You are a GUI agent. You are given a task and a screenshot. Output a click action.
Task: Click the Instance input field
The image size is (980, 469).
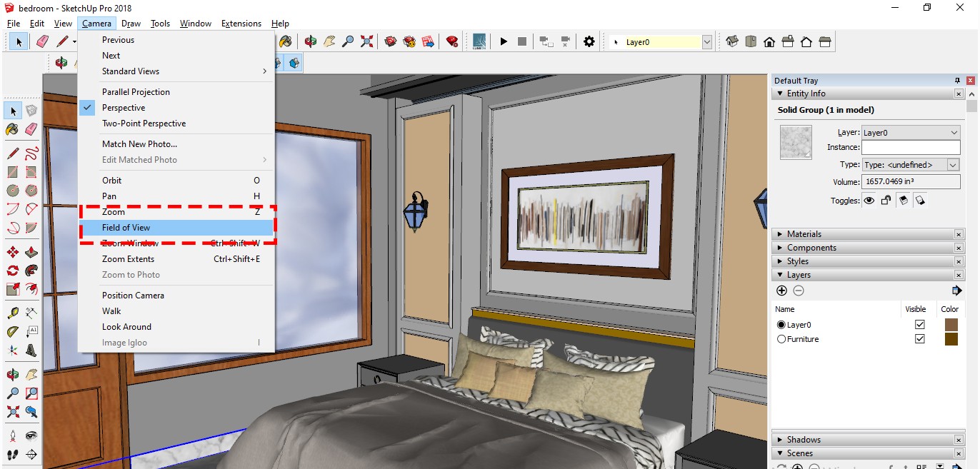(x=910, y=147)
